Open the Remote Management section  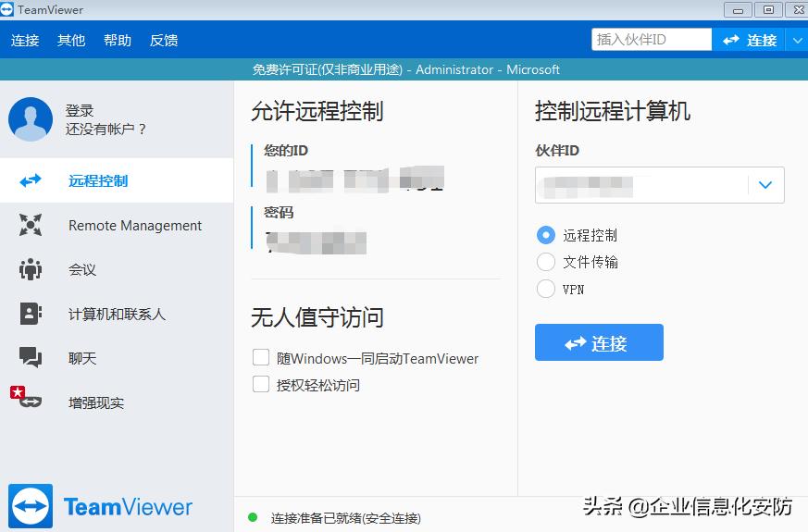[x=117, y=225]
